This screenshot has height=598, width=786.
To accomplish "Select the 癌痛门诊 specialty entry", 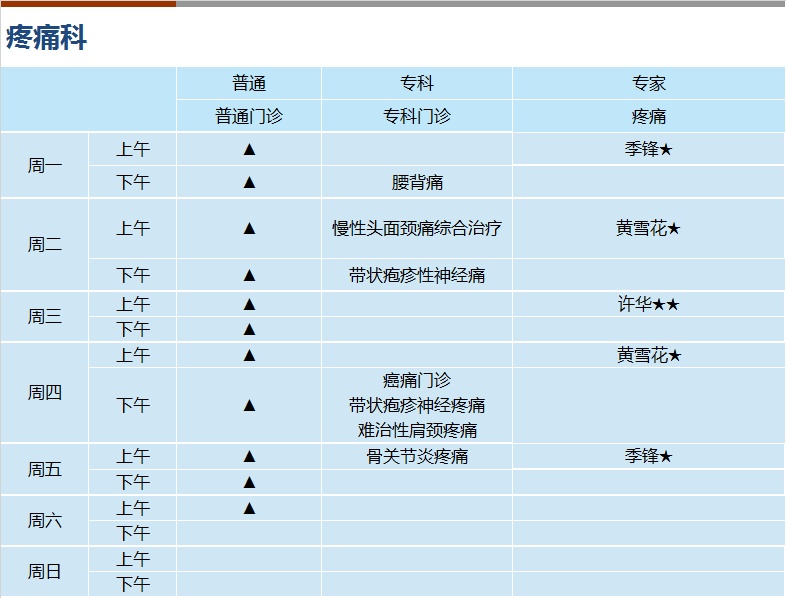I will click(x=417, y=380).
